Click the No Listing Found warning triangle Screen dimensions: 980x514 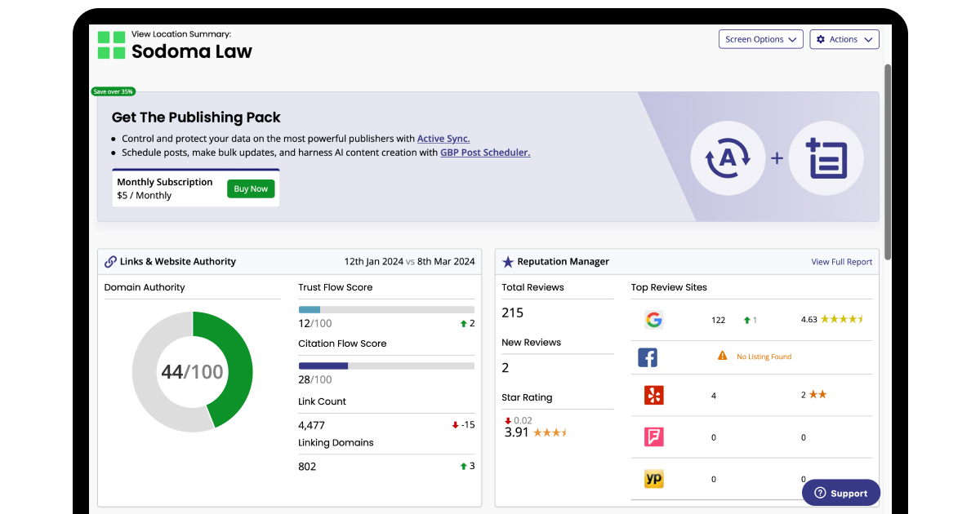[x=723, y=357]
